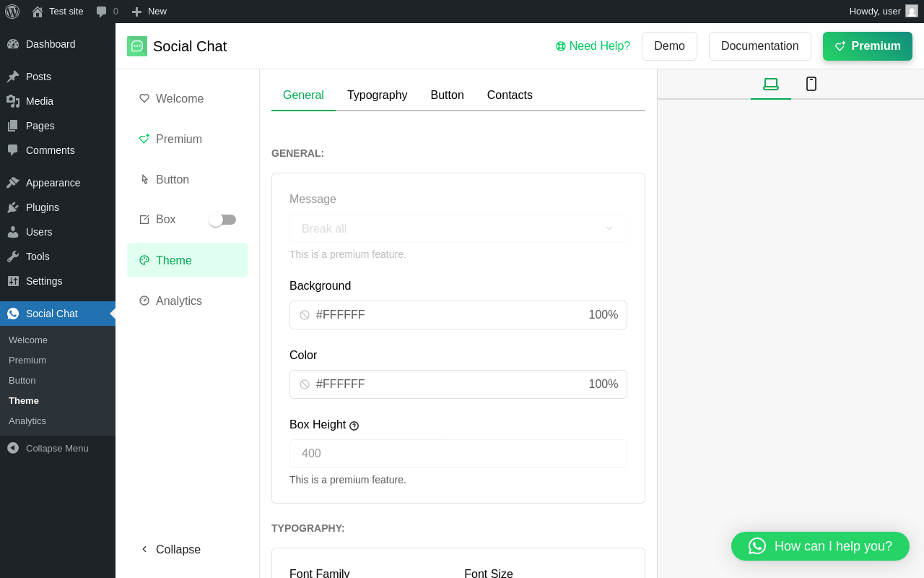Open Welcome in WordPress submenu
Viewport: 924px width, 578px height.
[x=28, y=340]
